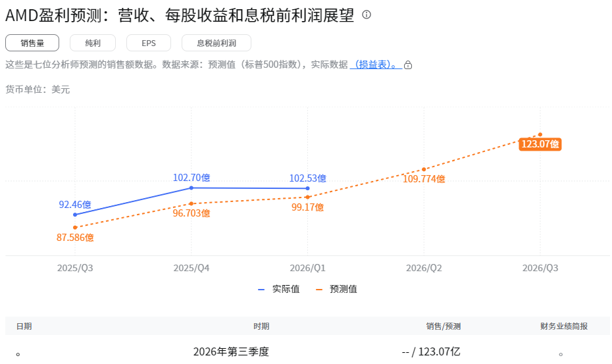Click the 102.70億 actual data point
The width and height of the screenshot is (612, 364).
point(191,188)
